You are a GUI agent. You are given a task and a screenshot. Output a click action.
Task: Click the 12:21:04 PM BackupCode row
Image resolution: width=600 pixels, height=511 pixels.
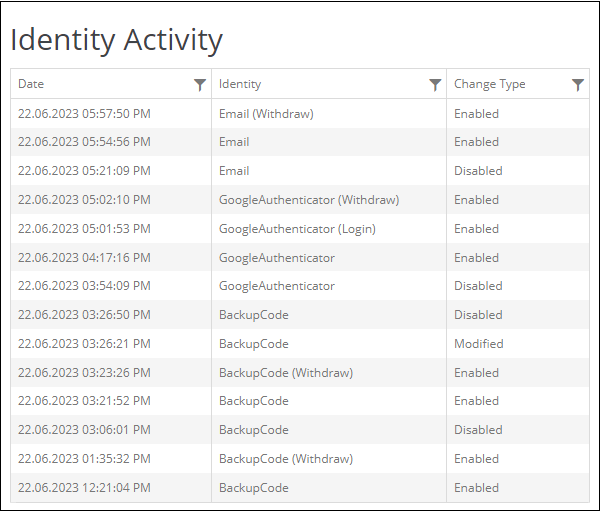click(x=300, y=488)
